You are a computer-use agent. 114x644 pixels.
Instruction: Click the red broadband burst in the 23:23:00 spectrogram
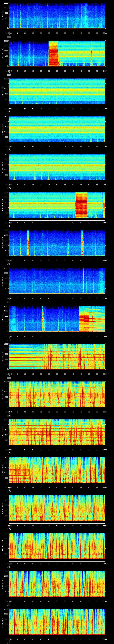point(53,54)
